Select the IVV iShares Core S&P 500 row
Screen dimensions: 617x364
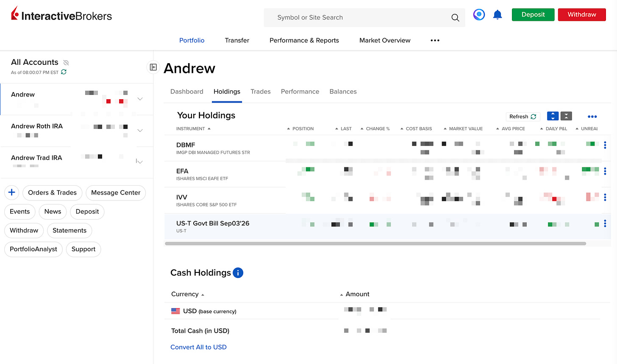pyautogui.click(x=387, y=200)
